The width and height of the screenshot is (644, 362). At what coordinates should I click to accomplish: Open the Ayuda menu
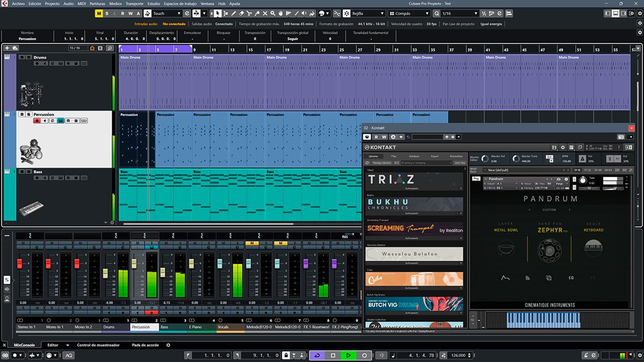tap(235, 3)
